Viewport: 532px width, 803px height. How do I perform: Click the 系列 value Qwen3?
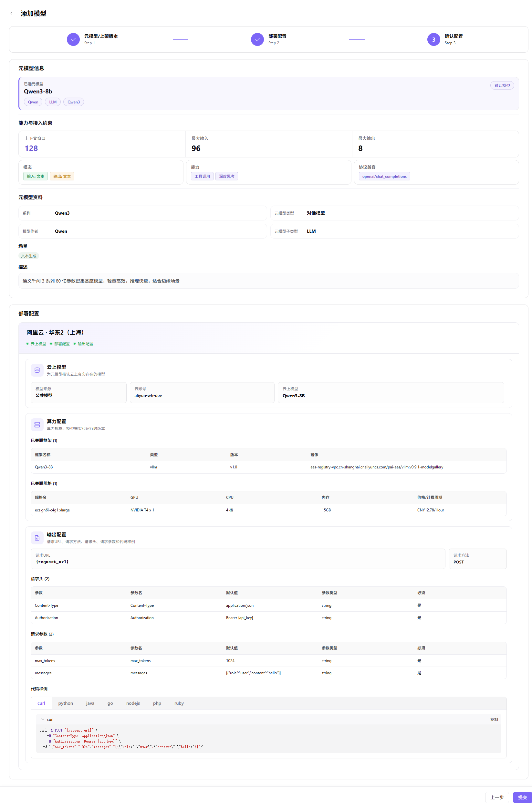point(62,213)
